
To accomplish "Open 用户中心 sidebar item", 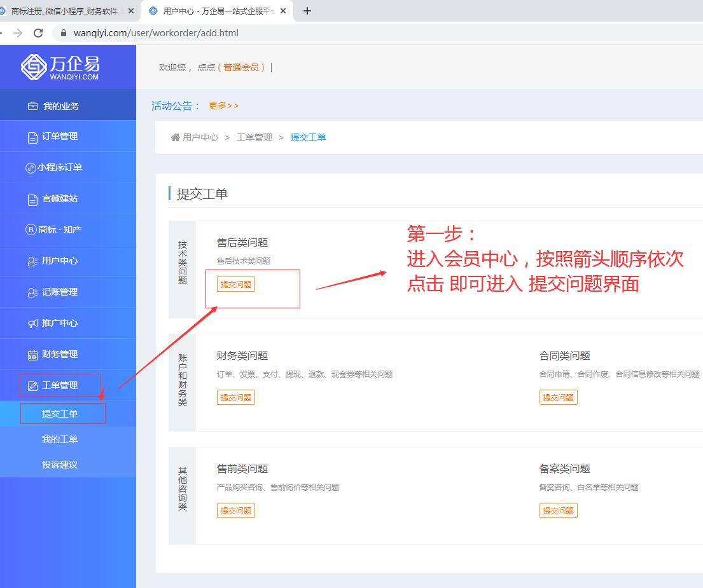I will coord(68,261).
